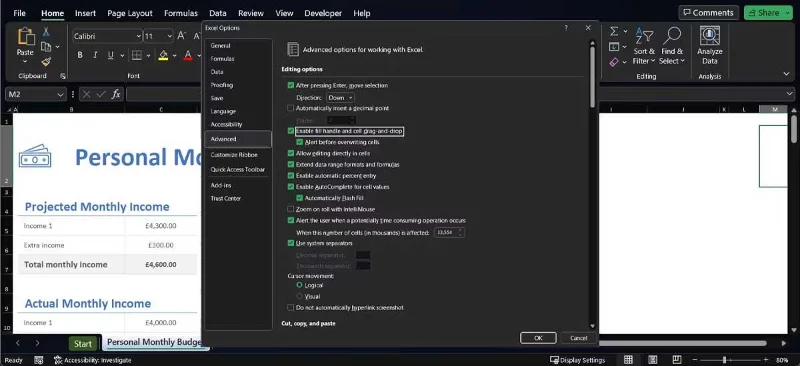Toggle Alert before overwriting cells

click(300, 142)
